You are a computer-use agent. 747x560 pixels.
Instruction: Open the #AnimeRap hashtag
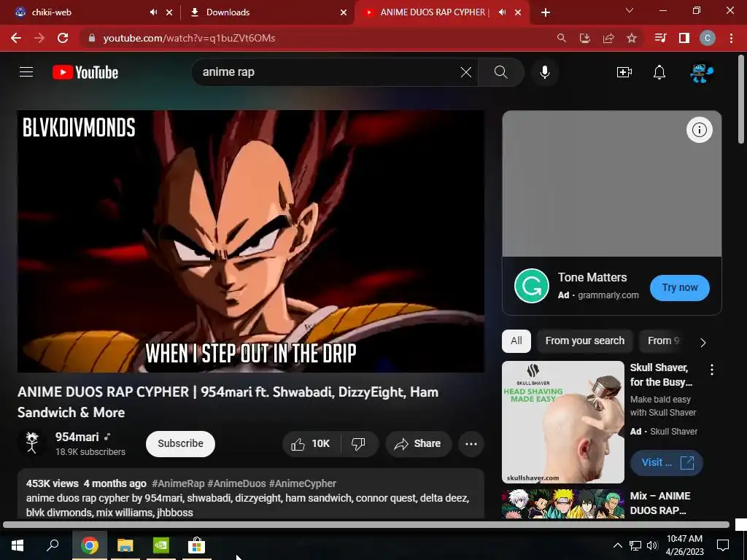178,483
